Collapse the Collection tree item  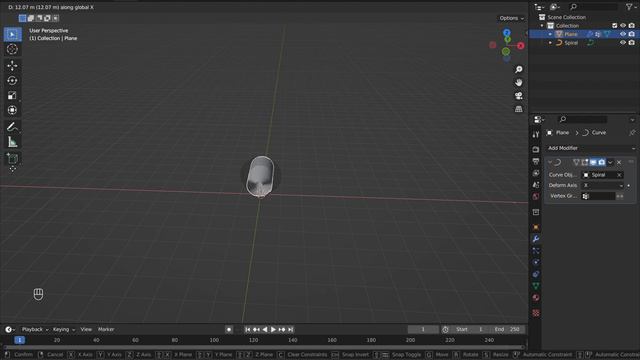[542, 25]
